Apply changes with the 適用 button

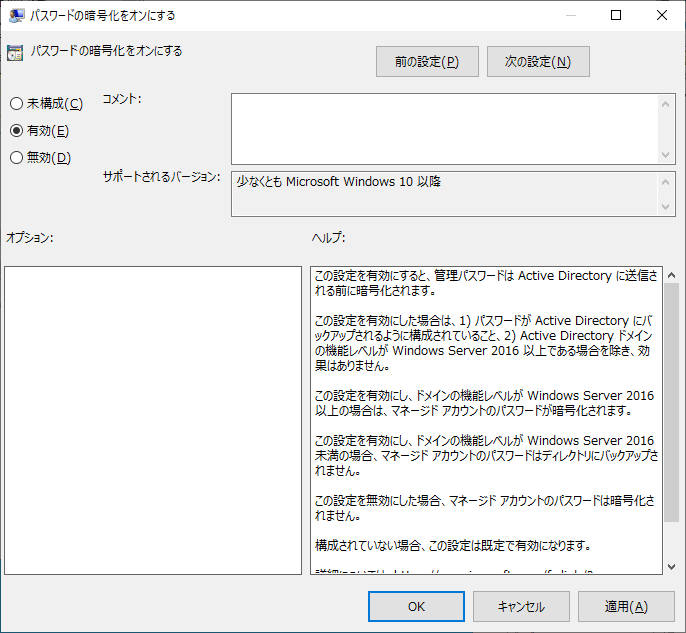(x=626, y=606)
